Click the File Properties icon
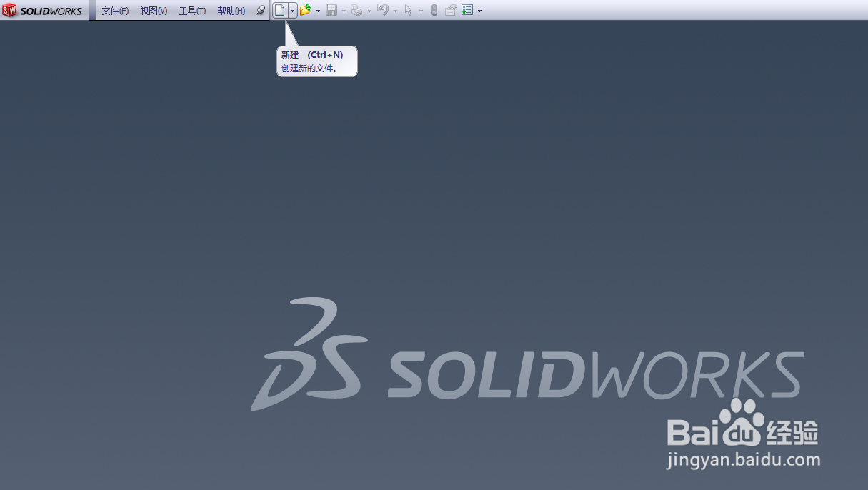 click(451, 11)
